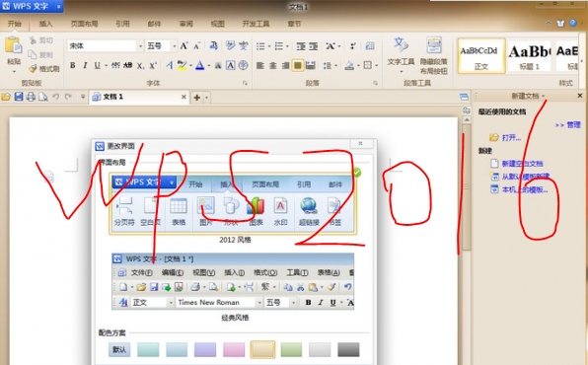Screen dimensions: 588x365
Task: Open the font name dropdown
Action: (141, 46)
